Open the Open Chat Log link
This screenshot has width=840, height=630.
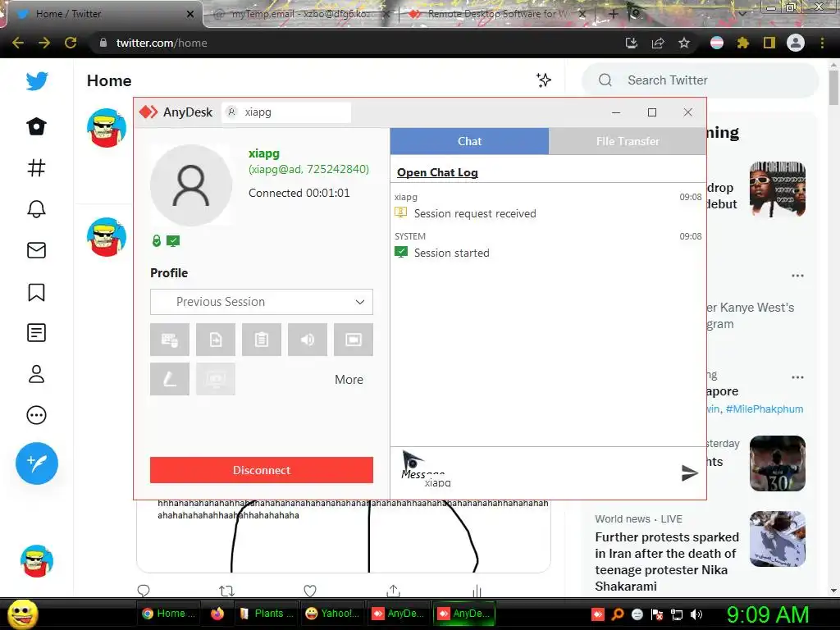click(x=437, y=172)
